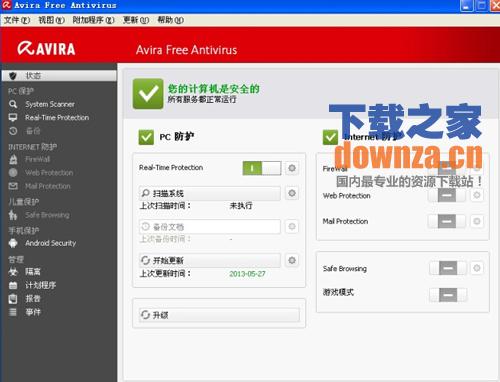
Task: Open the 更新 menu
Action: 136,20
